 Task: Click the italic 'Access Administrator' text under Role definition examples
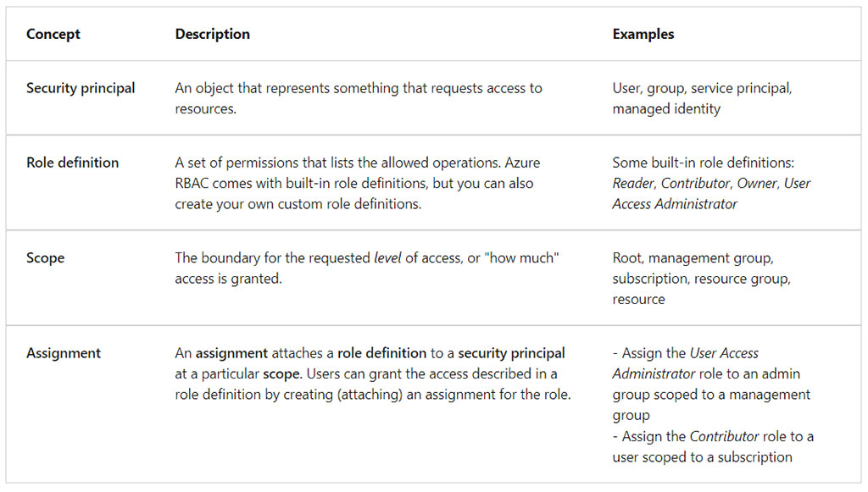(x=675, y=204)
